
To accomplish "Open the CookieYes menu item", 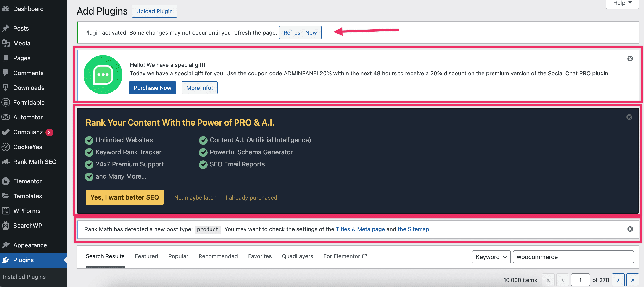I will pyautogui.click(x=28, y=147).
